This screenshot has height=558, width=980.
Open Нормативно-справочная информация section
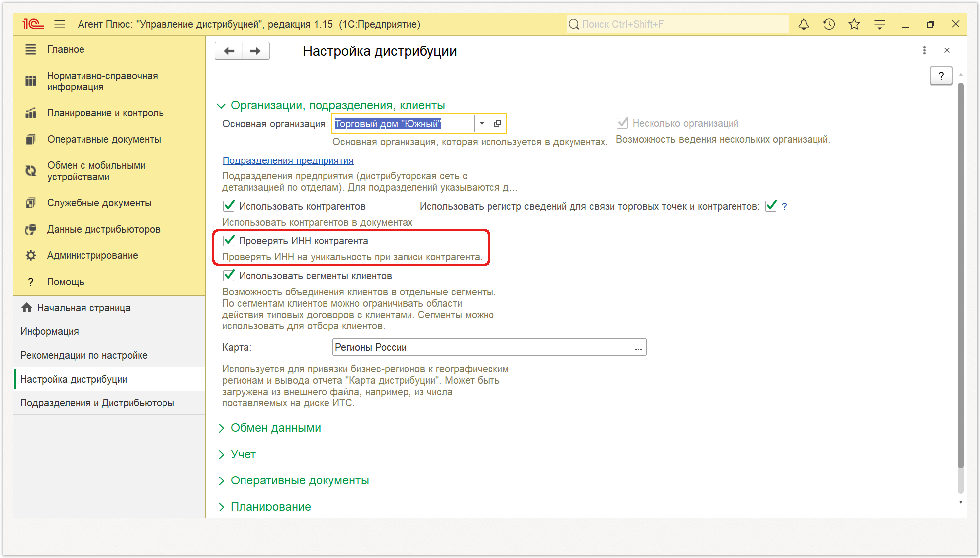tap(102, 81)
